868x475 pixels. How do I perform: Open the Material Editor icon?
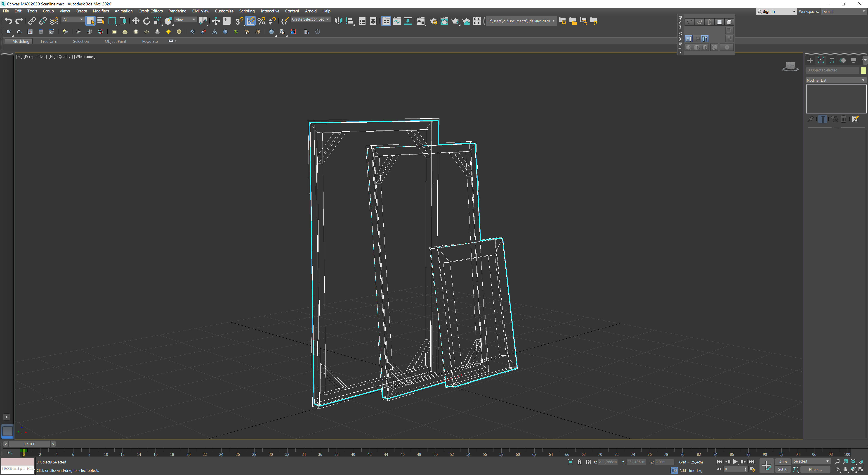click(420, 21)
